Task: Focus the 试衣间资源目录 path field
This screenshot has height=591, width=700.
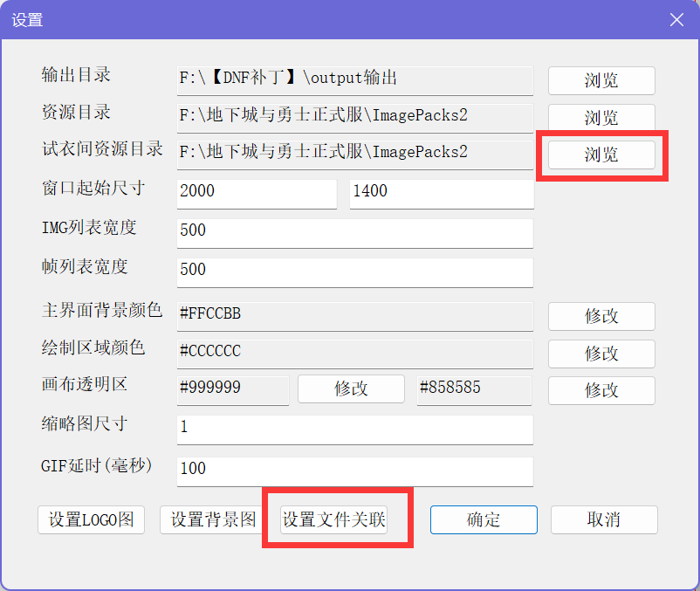Action: click(355, 155)
